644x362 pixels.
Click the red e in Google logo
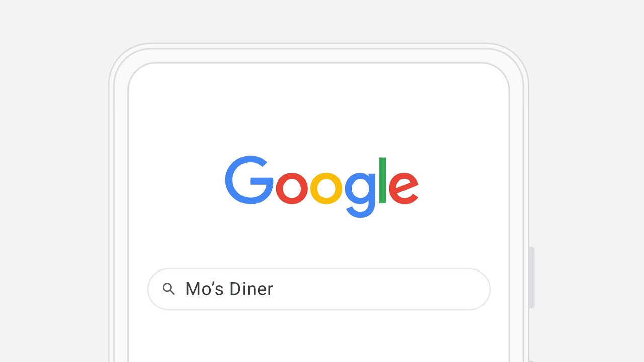[404, 188]
